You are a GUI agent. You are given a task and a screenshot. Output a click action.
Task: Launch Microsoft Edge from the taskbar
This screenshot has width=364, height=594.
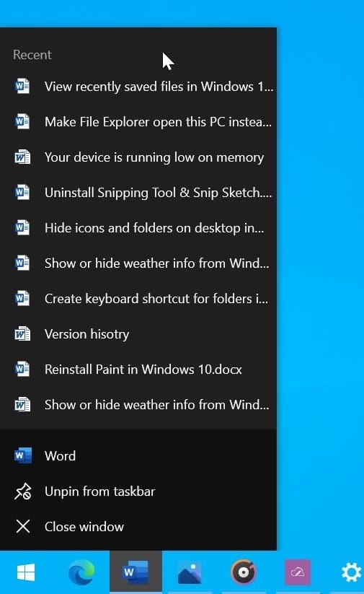81,572
